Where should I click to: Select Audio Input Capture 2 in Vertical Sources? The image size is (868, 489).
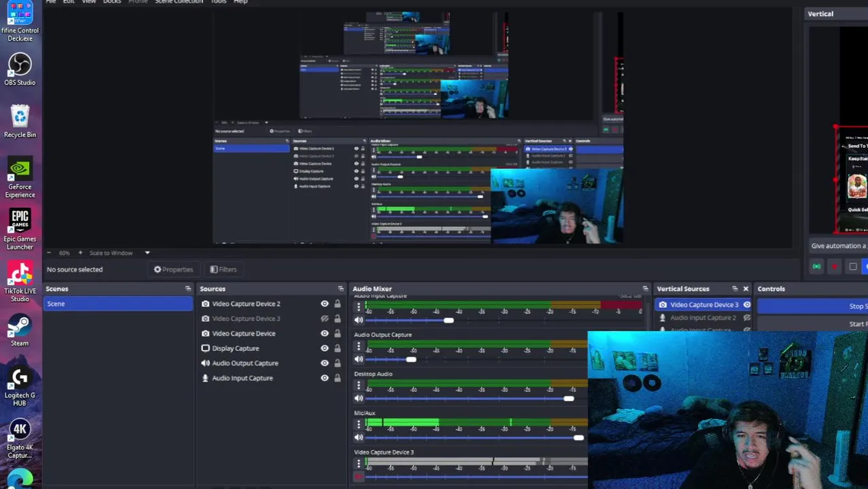point(704,318)
